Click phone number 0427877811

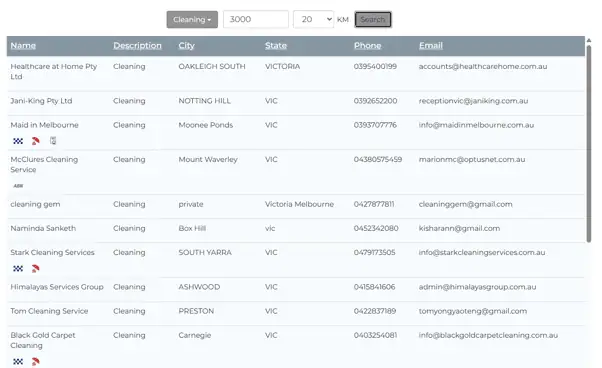tap(374, 205)
